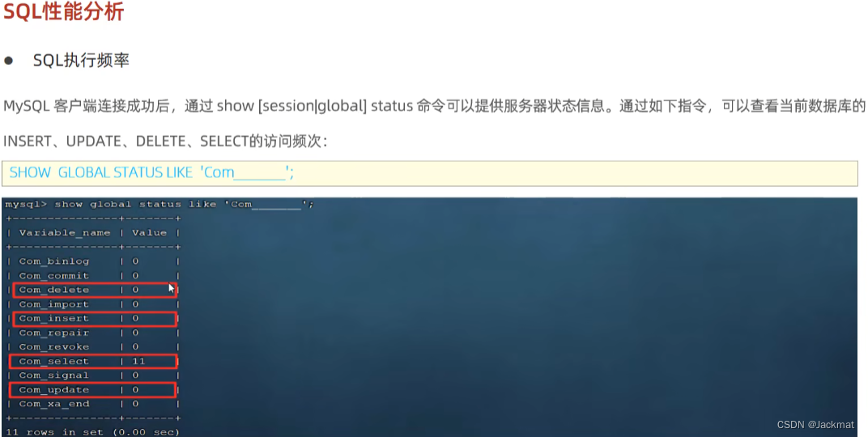This screenshot has height=437, width=868.
Task: Click the Com_signal row
Action: [x=93, y=375]
